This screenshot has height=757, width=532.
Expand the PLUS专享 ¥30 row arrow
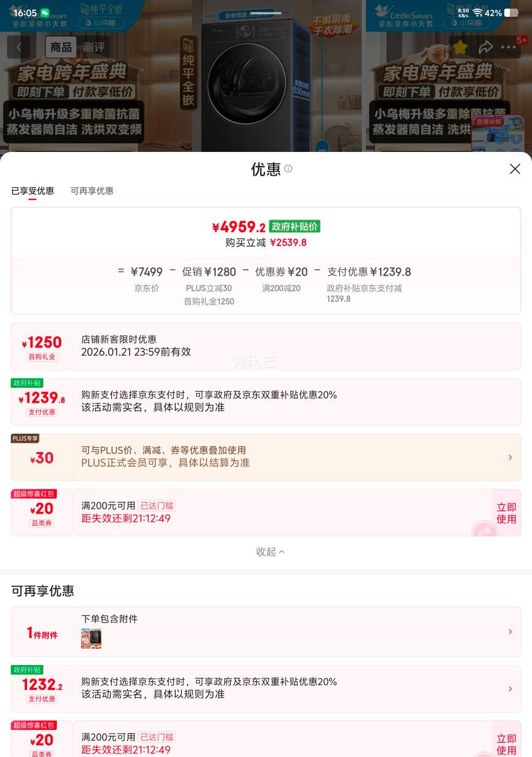point(510,457)
